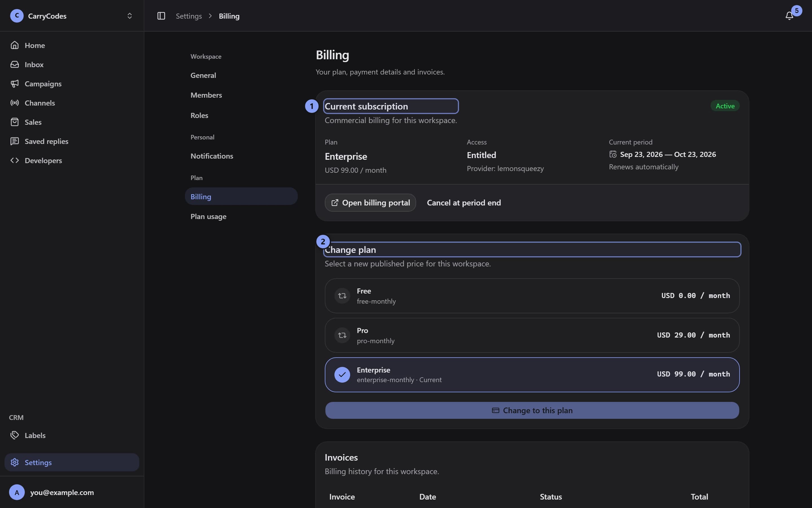Click the Saved replies message icon
This screenshot has height=508, width=812.
(14, 141)
